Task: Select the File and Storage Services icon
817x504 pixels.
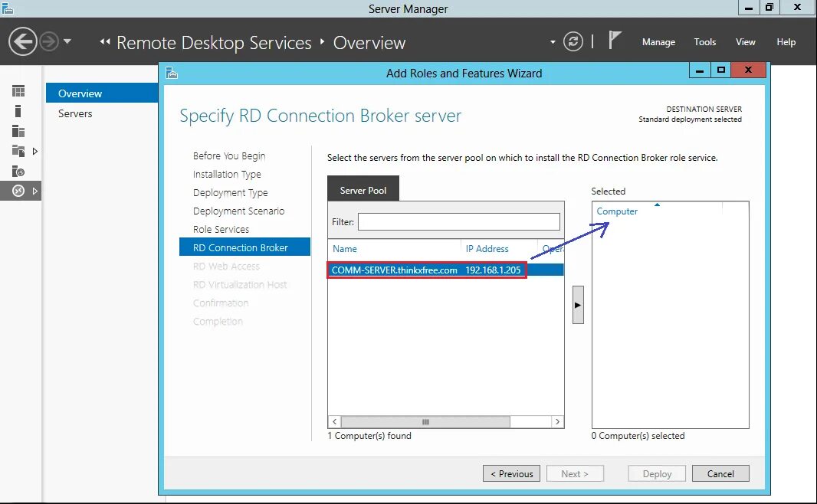Action: 18,151
